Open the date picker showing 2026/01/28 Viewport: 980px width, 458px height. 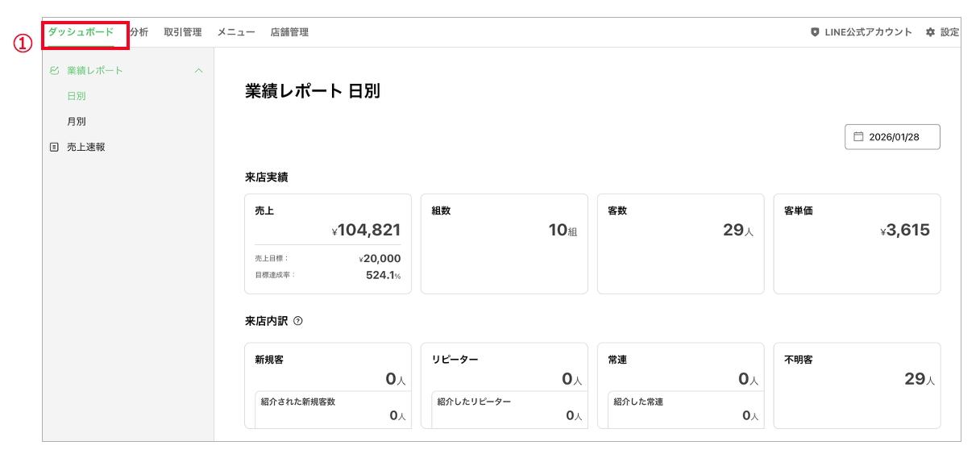892,137
